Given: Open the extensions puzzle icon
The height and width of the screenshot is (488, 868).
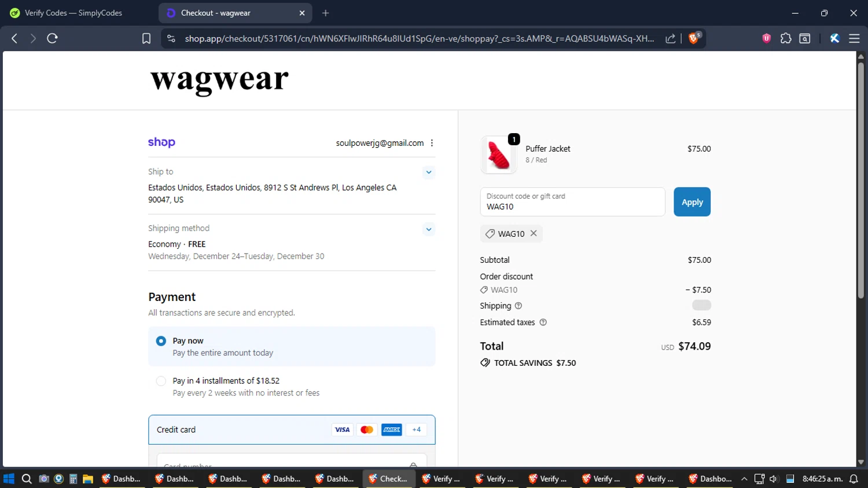Looking at the screenshot, I should [786, 38].
